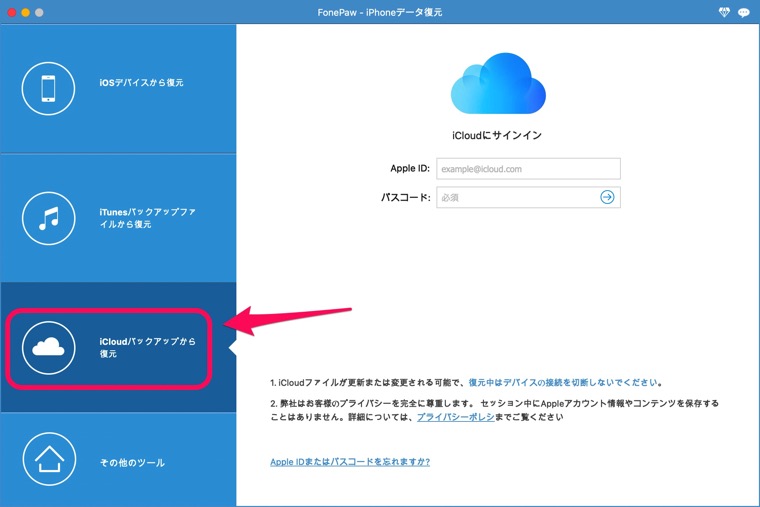The image size is (760, 507).
Task: Open the iOSデバイスから復元 tab
Action: [x=118, y=89]
